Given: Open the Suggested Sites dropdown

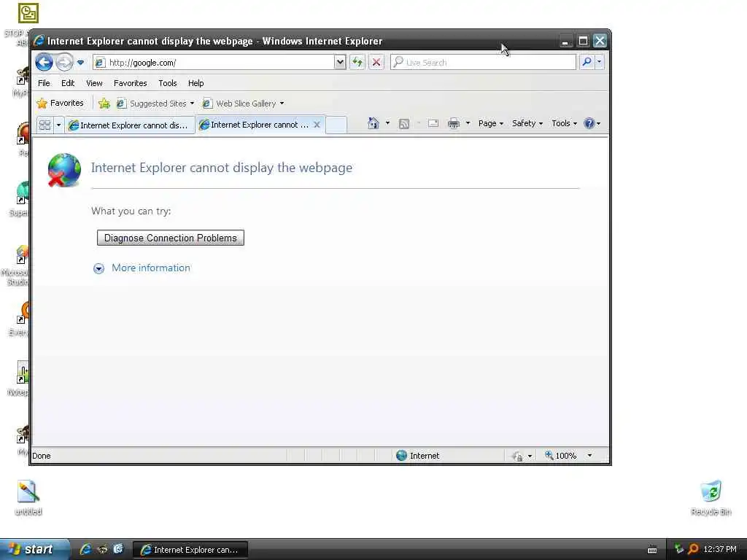Looking at the screenshot, I should 156,104.
